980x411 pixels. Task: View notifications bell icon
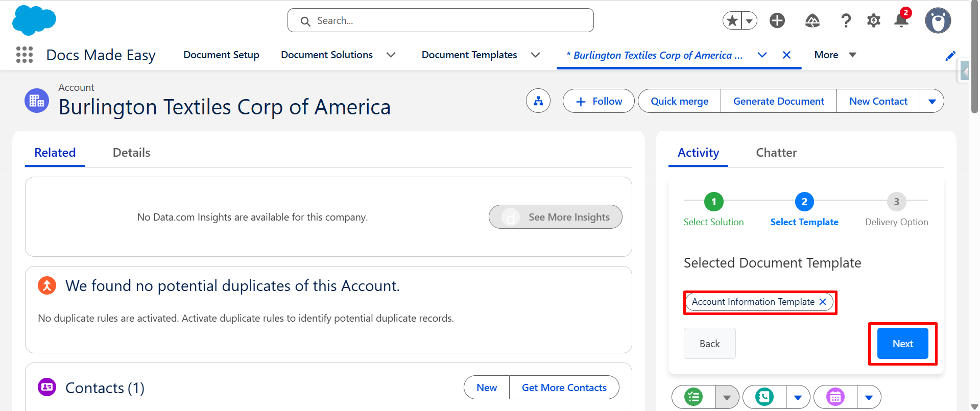click(902, 19)
